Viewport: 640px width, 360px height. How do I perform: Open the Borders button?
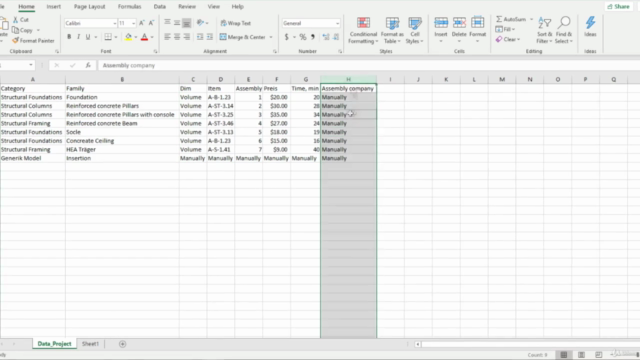108,37
